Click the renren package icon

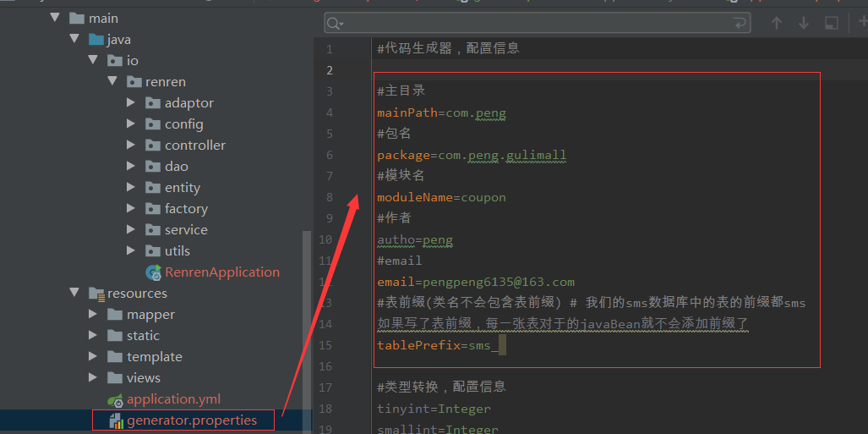(134, 81)
